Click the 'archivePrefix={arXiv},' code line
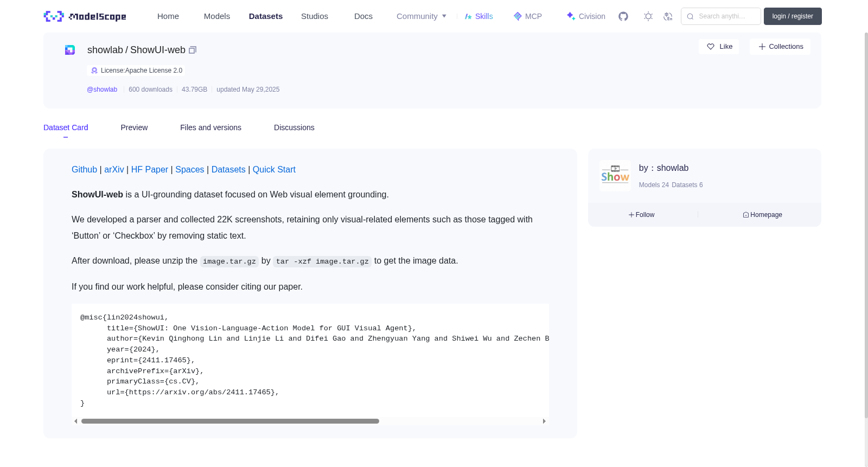 155,371
